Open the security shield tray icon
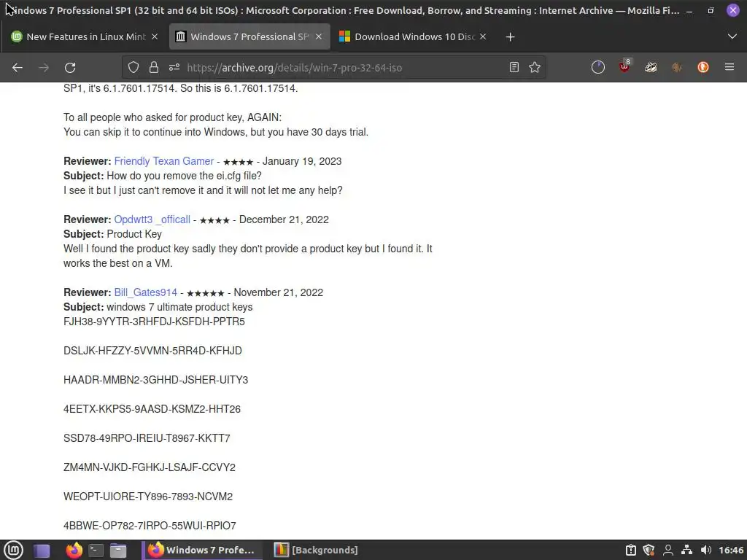Screen dimensions: 747x560 pos(649,551)
